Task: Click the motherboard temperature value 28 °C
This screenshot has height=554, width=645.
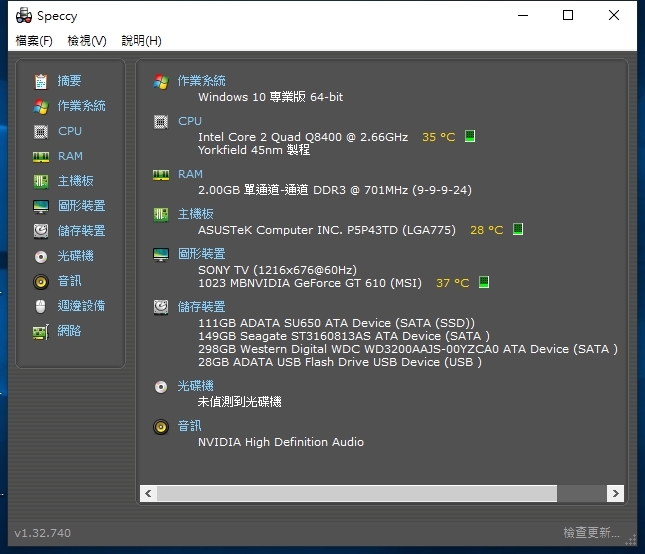Action: pos(487,230)
